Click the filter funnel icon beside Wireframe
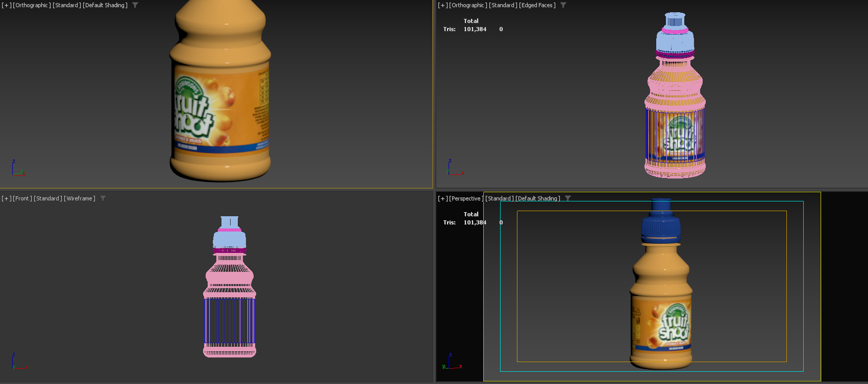Viewport: 868px width, 384px height. coord(103,198)
